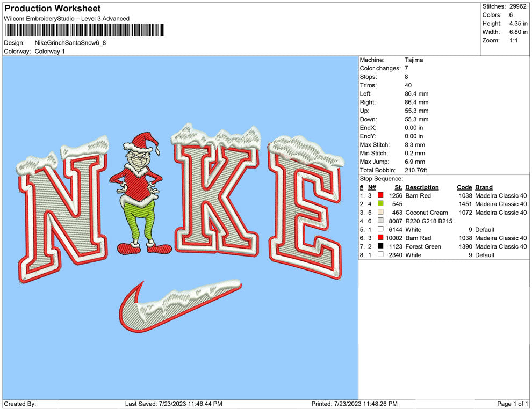This screenshot has width=532, height=409.
Task: Click the 'St.' column header
Action: coord(398,187)
